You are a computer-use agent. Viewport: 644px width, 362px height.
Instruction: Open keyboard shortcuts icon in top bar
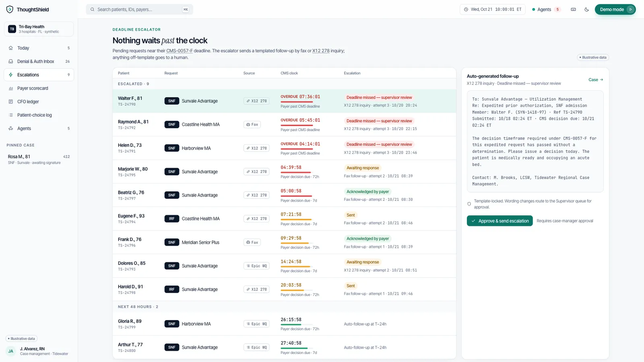[x=573, y=9]
